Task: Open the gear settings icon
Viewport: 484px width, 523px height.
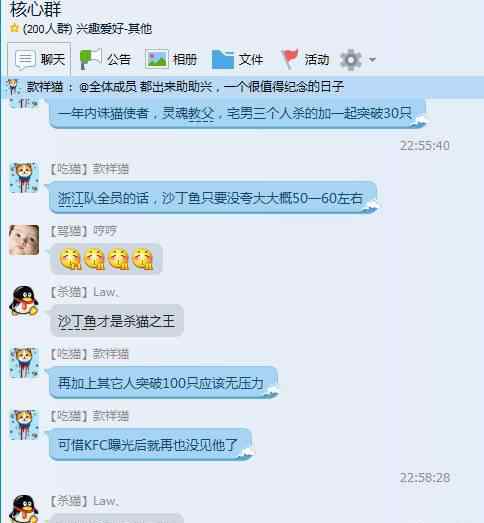Action: click(351, 60)
